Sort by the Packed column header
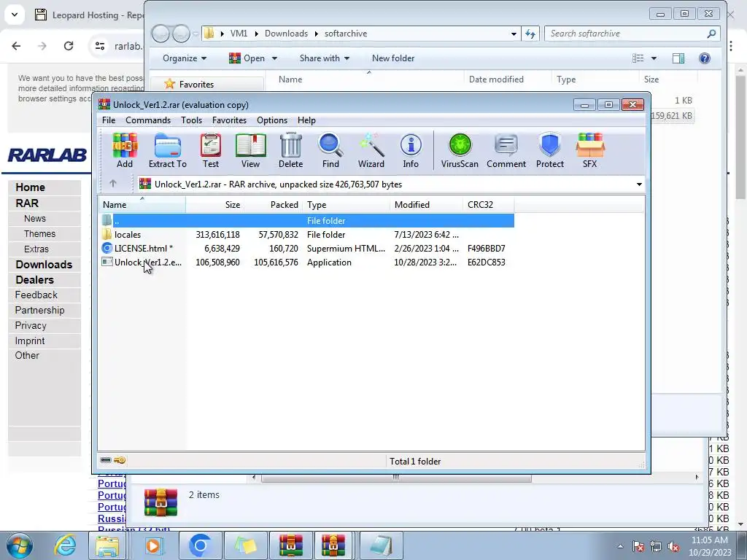 coord(273,205)
